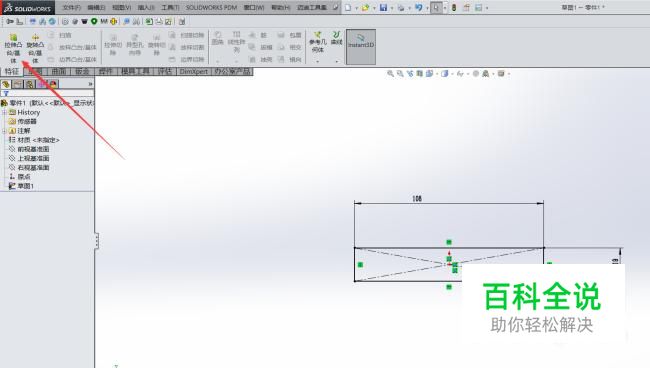Click the panel collapse handle on left border
The height and width of the screenshot is (368, 650).
[x=96, y=240]
